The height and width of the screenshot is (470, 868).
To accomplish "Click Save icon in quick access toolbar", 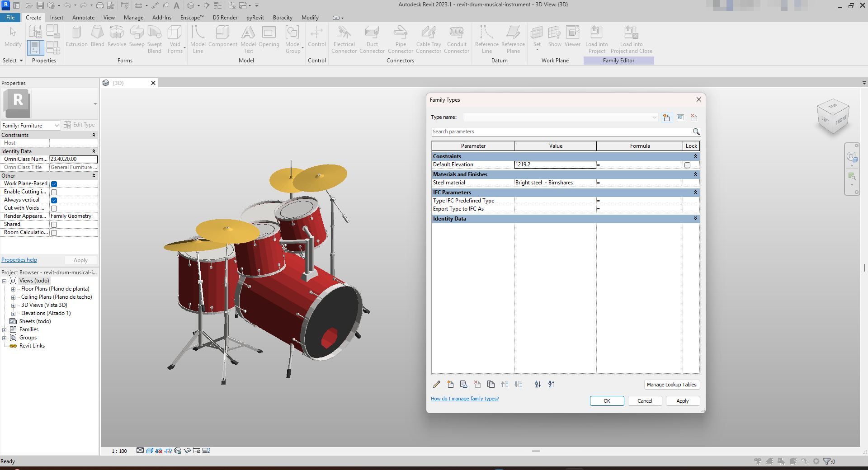I will coord(40,5).
